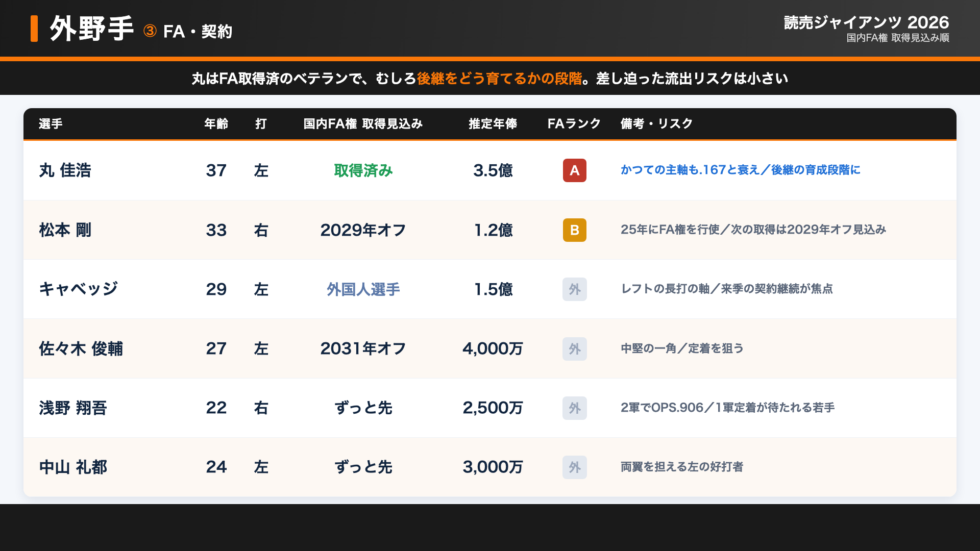
Task: Click the age value 29
Action: (x=216, y=289)
